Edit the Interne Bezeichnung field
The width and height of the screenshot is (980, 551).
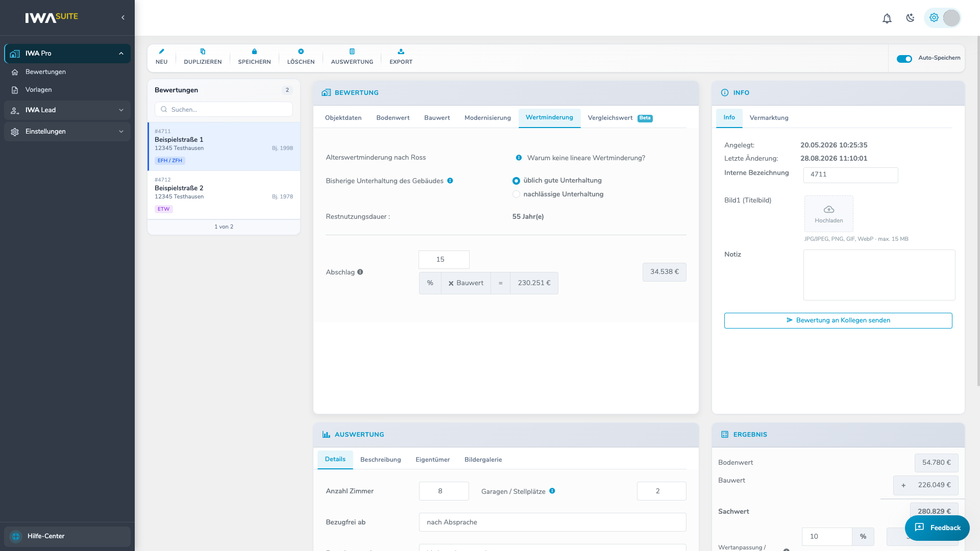(850, 174)
